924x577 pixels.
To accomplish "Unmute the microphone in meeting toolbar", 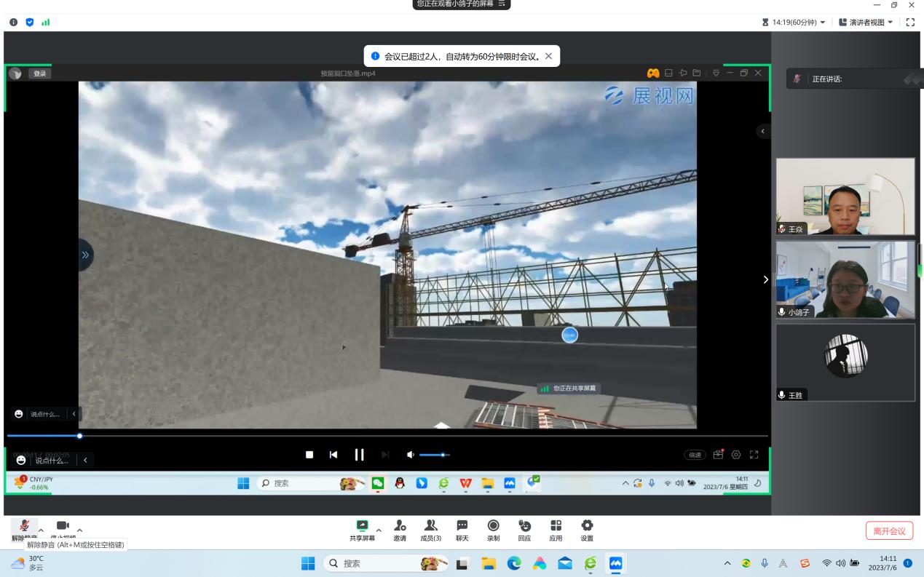I will click(24, 526).
